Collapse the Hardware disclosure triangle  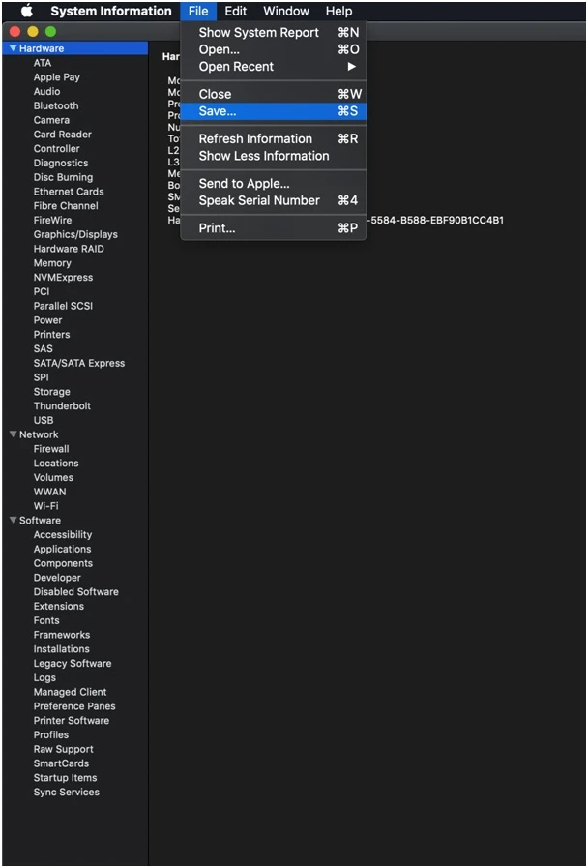[x=13, y=48]
